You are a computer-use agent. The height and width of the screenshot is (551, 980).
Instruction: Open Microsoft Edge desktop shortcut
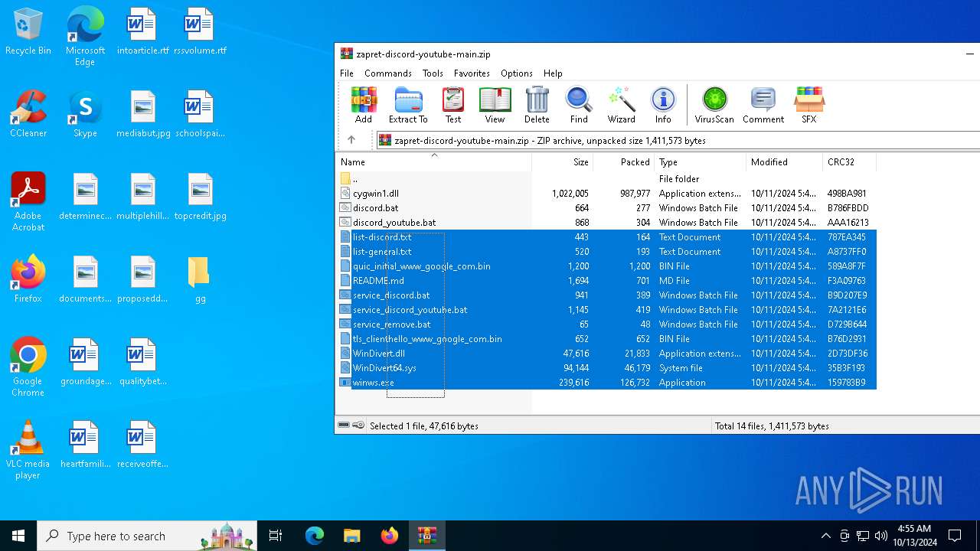(x=85, y=37)
